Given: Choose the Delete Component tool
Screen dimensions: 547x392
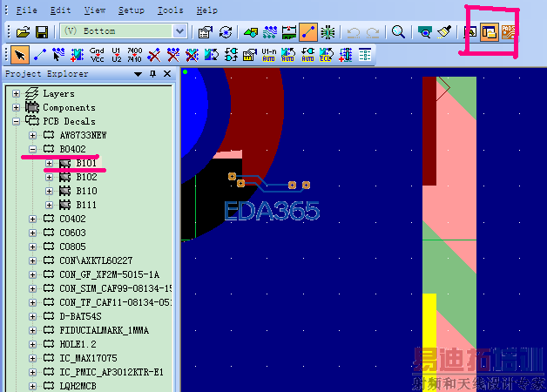Looking at the screenshot, I should coord(192,55).
